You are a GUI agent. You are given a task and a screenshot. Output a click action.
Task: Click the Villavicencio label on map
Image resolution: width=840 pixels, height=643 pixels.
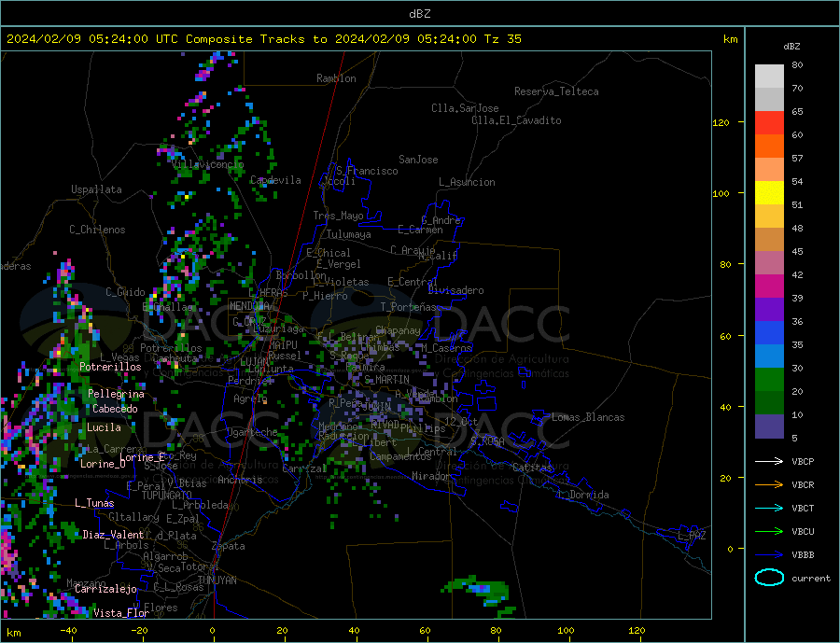tap(207, 164)
